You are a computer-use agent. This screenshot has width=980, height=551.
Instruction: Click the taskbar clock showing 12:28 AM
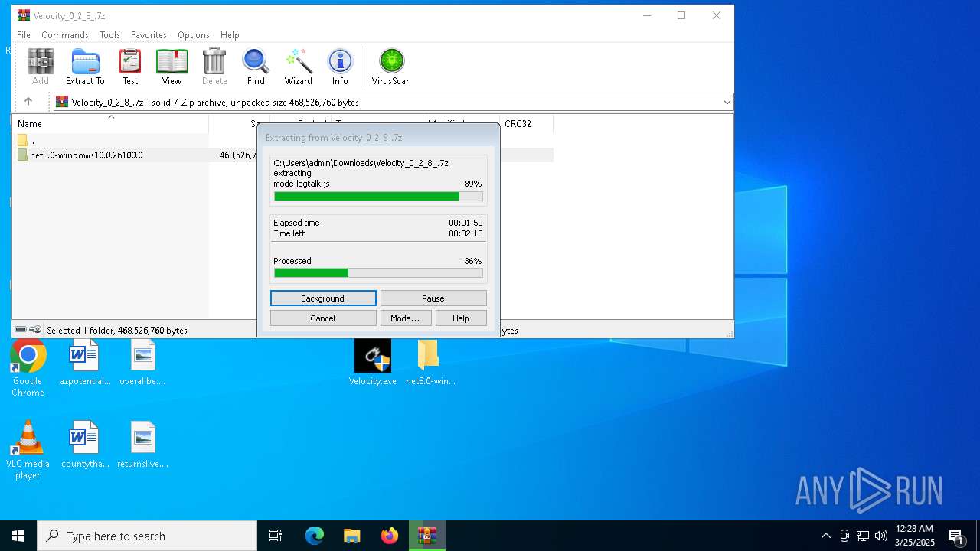[914, 536]
